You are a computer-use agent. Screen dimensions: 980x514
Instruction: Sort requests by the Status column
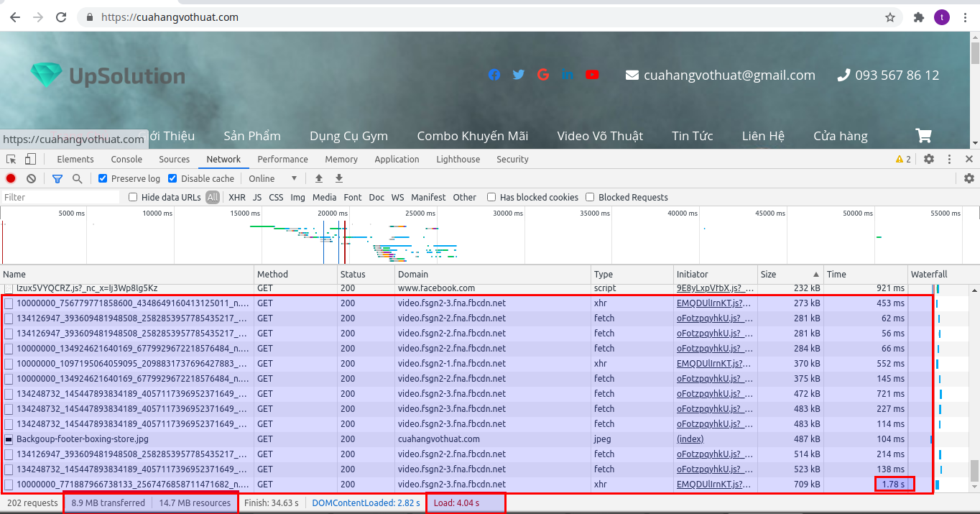(x=366, y=274)
